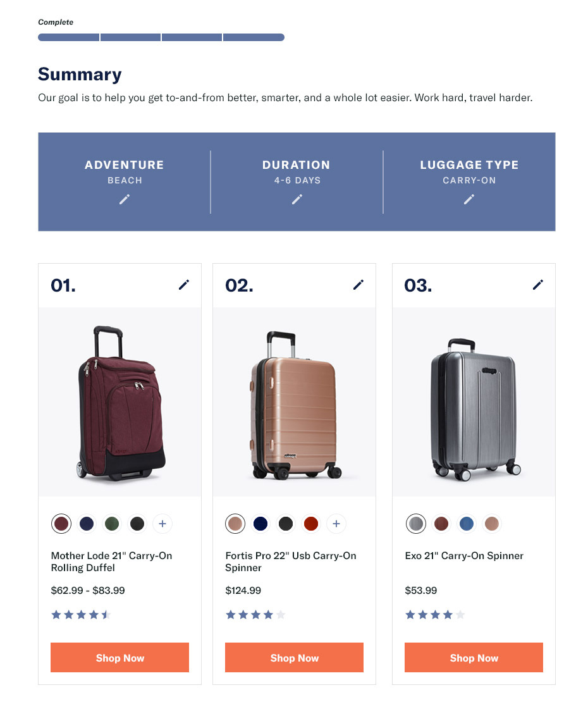Choose green swatch for Mother Lode duffel
Screen dimensions: 588x721
(112, 524)
